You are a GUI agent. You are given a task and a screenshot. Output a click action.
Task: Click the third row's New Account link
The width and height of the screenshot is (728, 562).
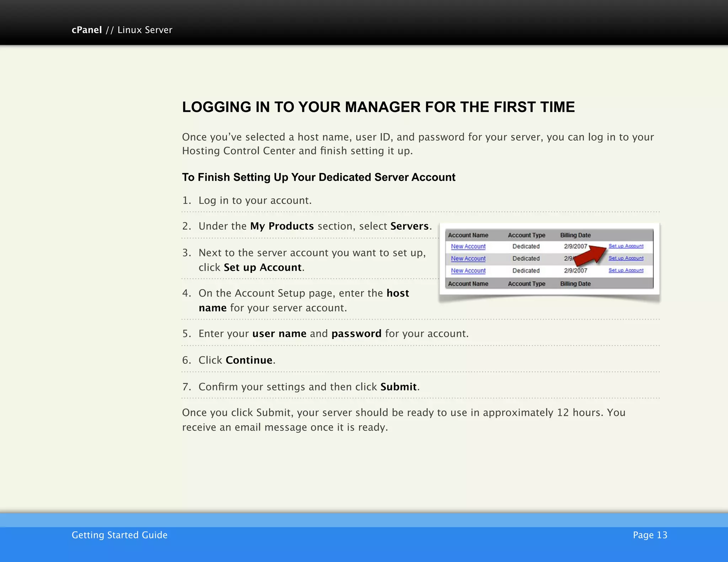468,270
